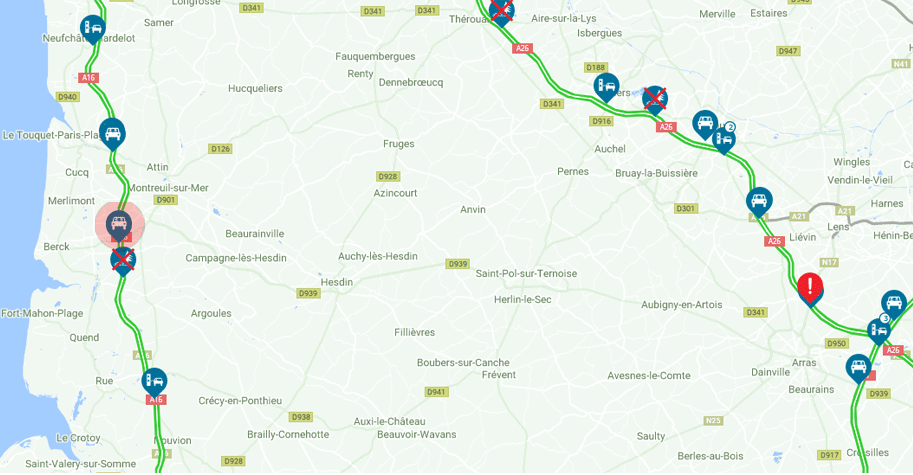Select the Montreuil-sur-Mer town label
This screenshot has width=913, height=475.
[168, 188]
